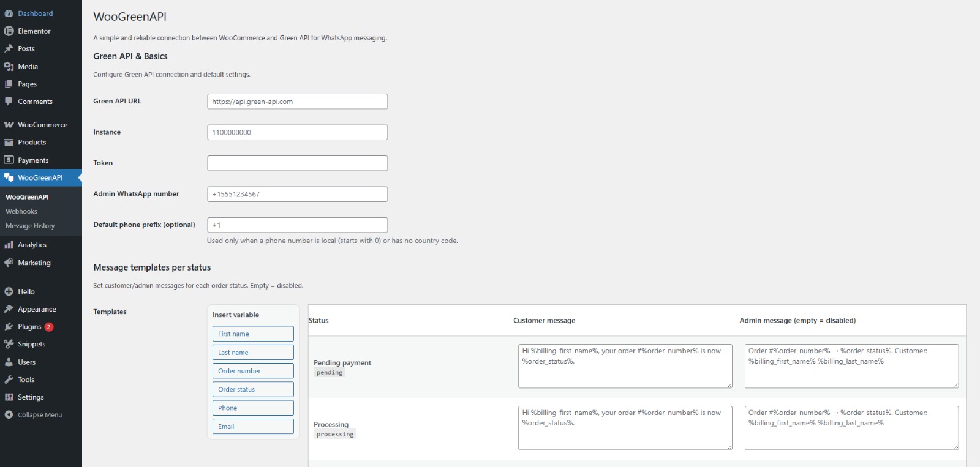Click the 'pending' status slug
This screenshot has width=980, height=467.
click(x=330, y=373)
